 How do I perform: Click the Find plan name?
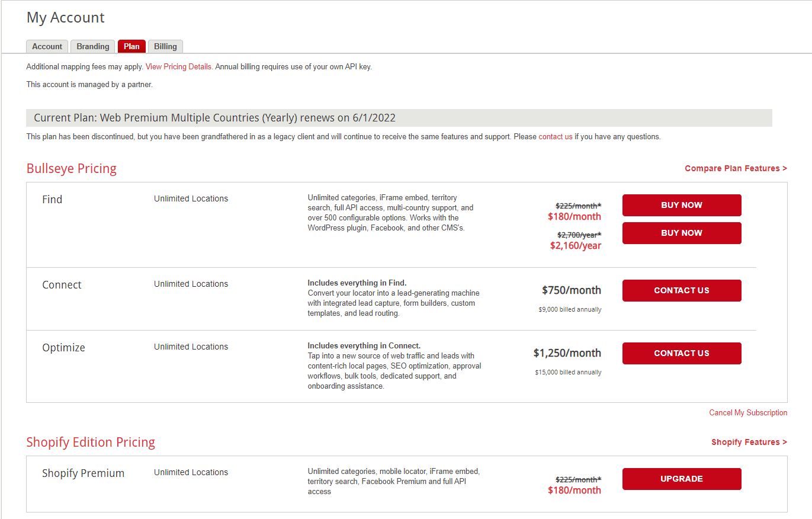52,200
